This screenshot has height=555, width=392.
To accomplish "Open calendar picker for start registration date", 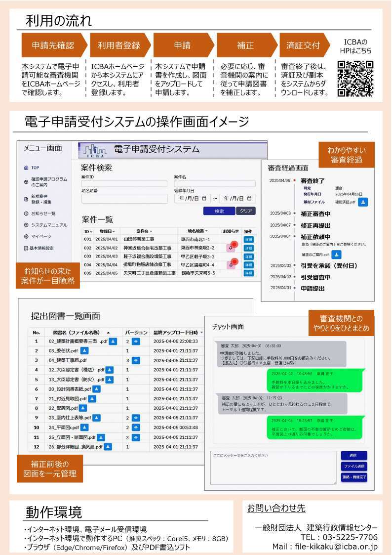I will click(x=204, y=199).
